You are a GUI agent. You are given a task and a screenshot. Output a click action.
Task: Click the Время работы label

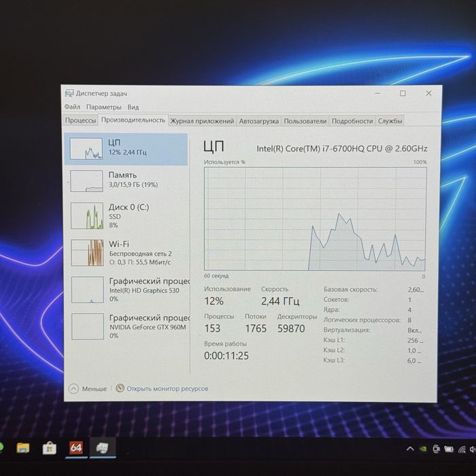coord(225,343)
